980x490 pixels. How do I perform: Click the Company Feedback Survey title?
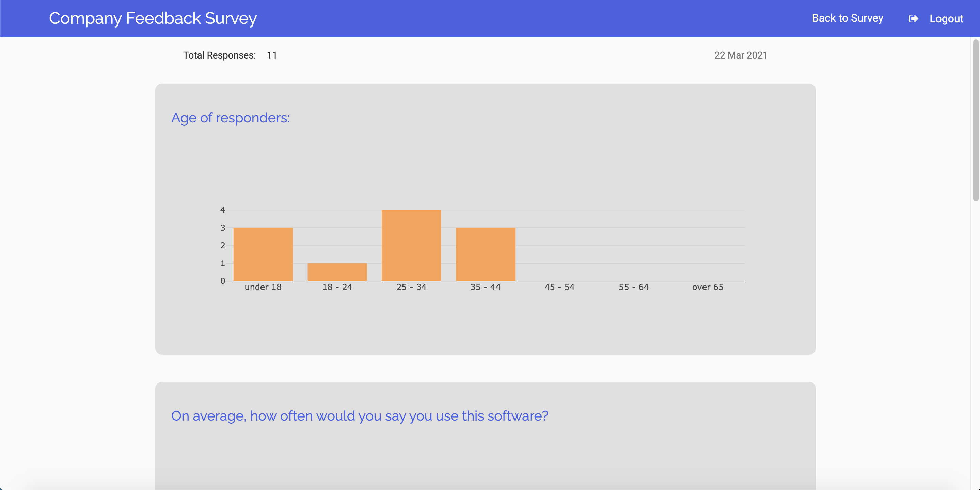pyautogui.click(x=153, y=18)
